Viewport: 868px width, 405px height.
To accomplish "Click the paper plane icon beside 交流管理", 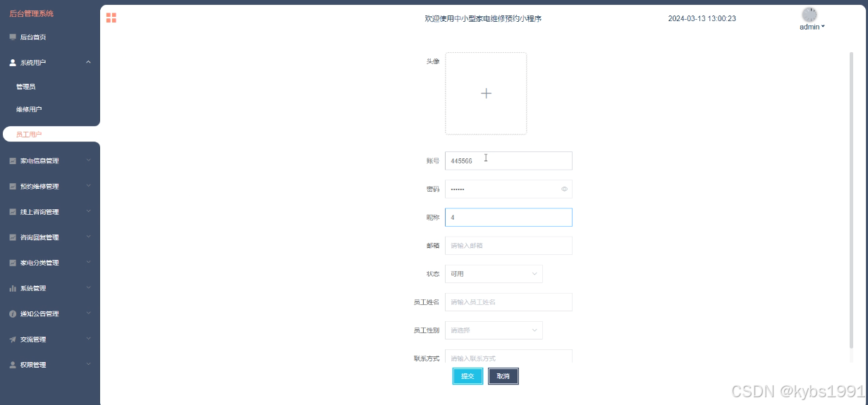I will click(x=13, y=339).
